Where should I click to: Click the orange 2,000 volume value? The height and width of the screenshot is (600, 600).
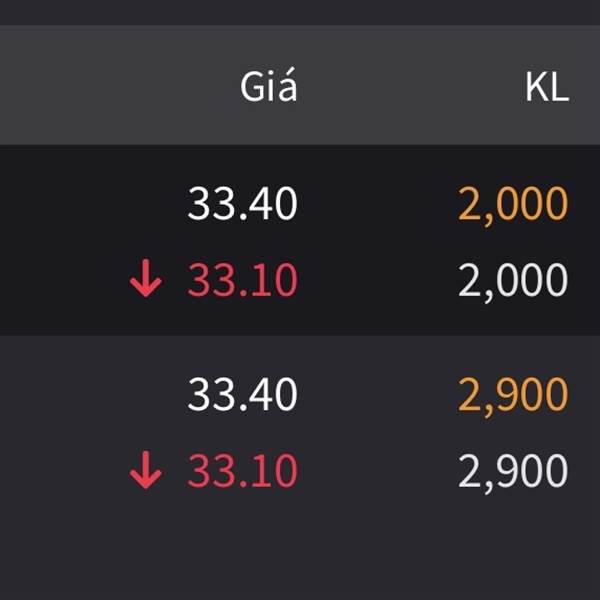pos(513,205)
